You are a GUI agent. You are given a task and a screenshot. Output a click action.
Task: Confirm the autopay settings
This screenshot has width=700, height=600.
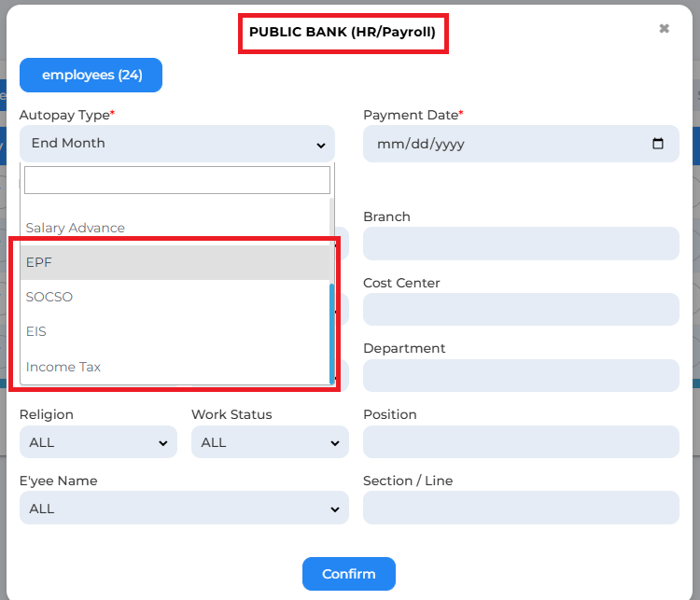(349, 574)
